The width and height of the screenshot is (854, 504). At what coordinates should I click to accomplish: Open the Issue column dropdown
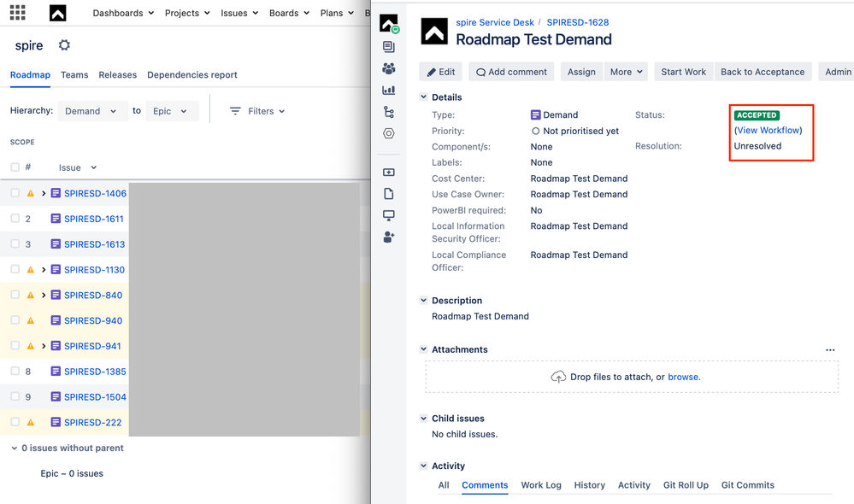point(77,167)
